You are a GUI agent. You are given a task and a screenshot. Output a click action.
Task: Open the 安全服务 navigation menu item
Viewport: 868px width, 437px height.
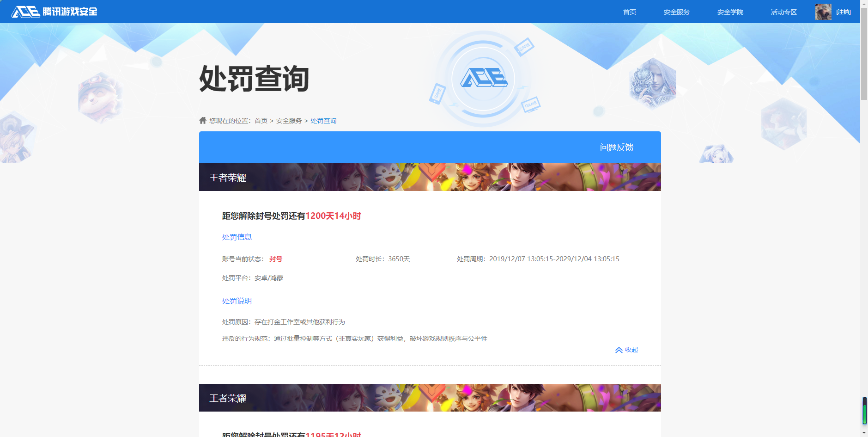677,12
